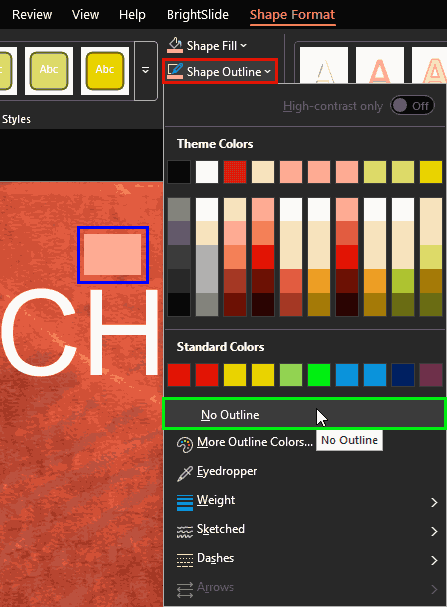Select the salmon rectangle shape on slide
Image resolution: width=447 pixels, height=607 pixels.
click(x=113, y=254)
